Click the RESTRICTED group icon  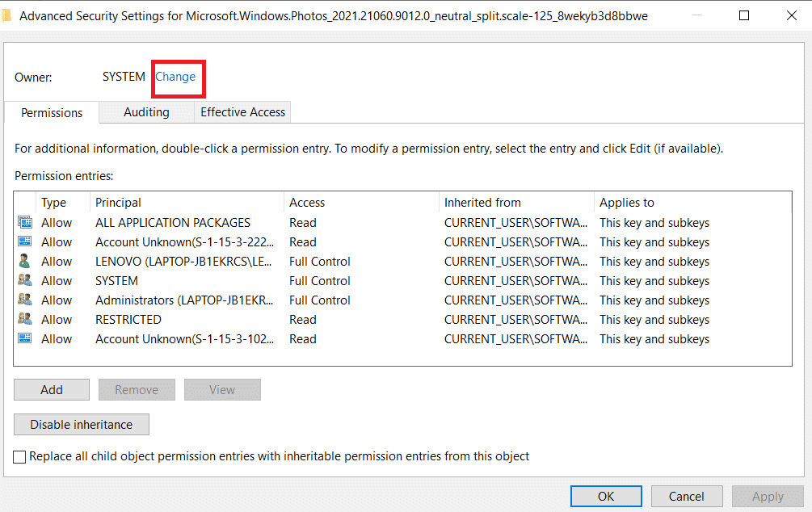click(x=25, y=320)
